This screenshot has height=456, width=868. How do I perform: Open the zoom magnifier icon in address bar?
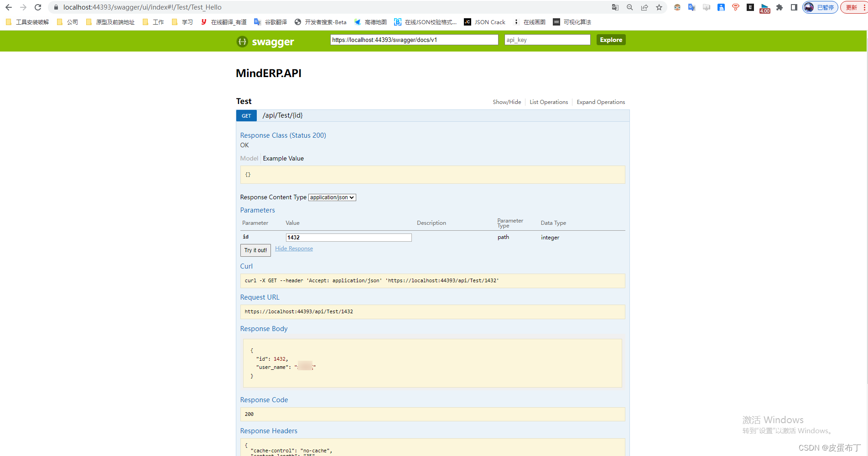click(630, 7)
